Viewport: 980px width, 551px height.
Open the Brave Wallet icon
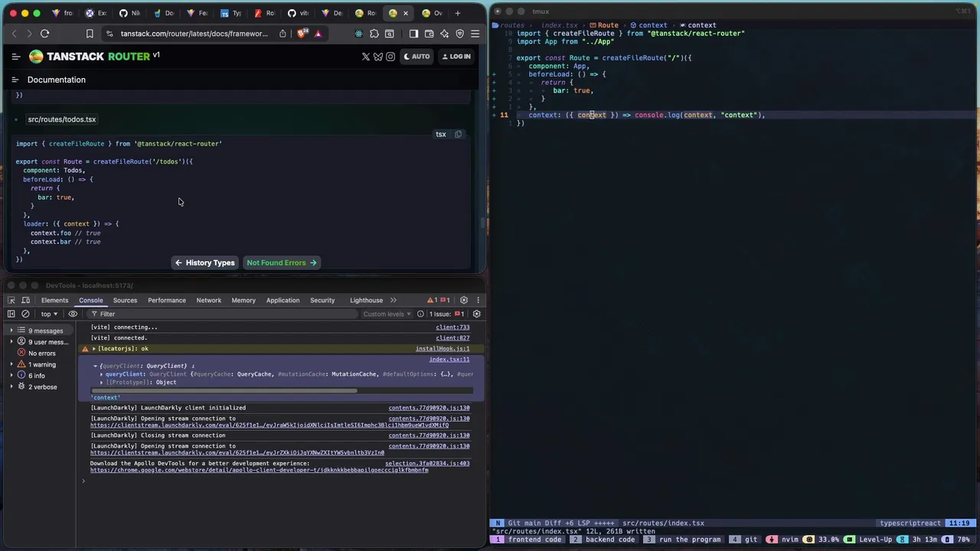pos(429,34)
